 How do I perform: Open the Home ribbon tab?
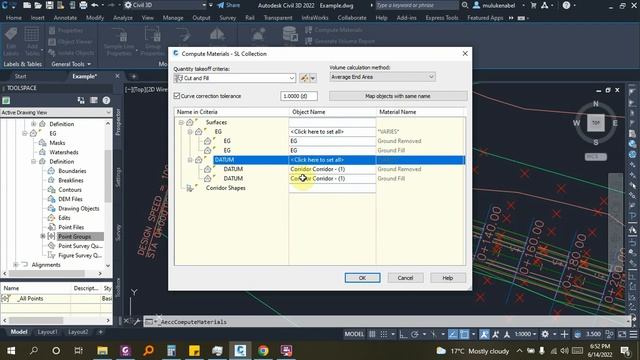point(14,18)
